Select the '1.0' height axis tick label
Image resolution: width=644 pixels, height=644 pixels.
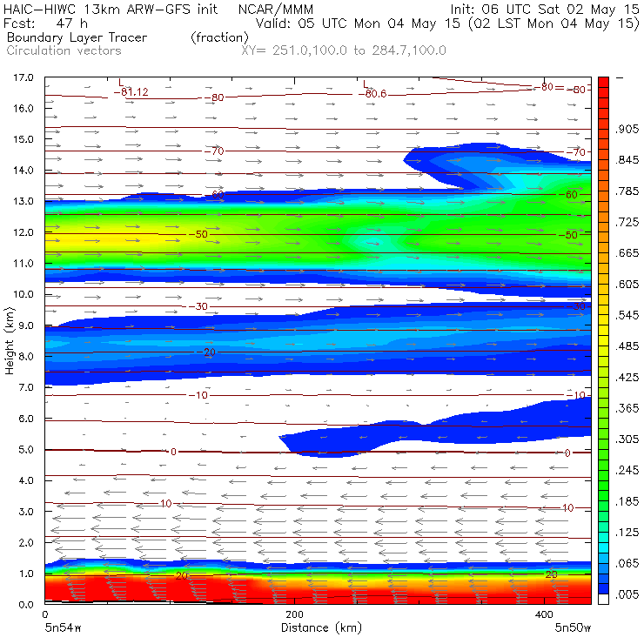[x=26, y=574]
